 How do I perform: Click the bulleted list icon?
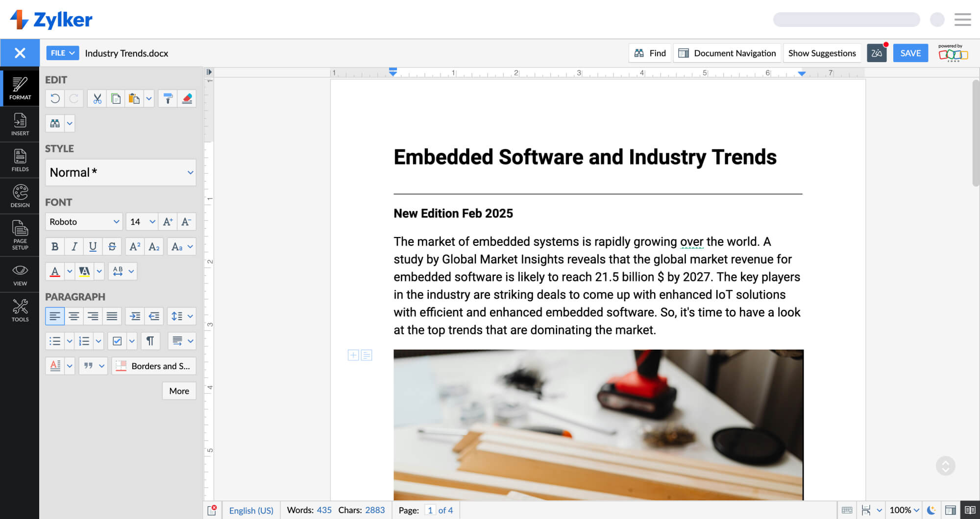pos(55,341)
